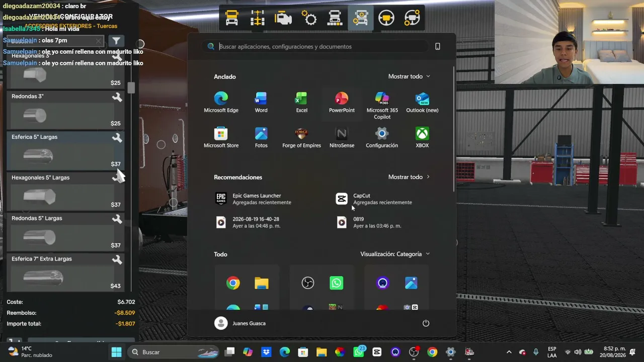The height and width of the screenshot is (362, 644).
Task: Open the Microsoft Store pinned app
Action: (x=221, y=137)
